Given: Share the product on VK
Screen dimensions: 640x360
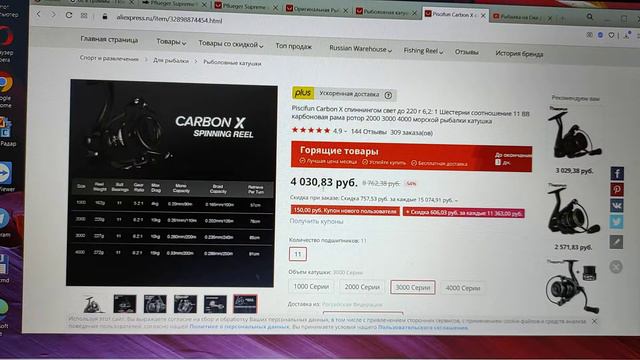Looking at the screenshot, I should pyautogui.click(x=617, y=205).
